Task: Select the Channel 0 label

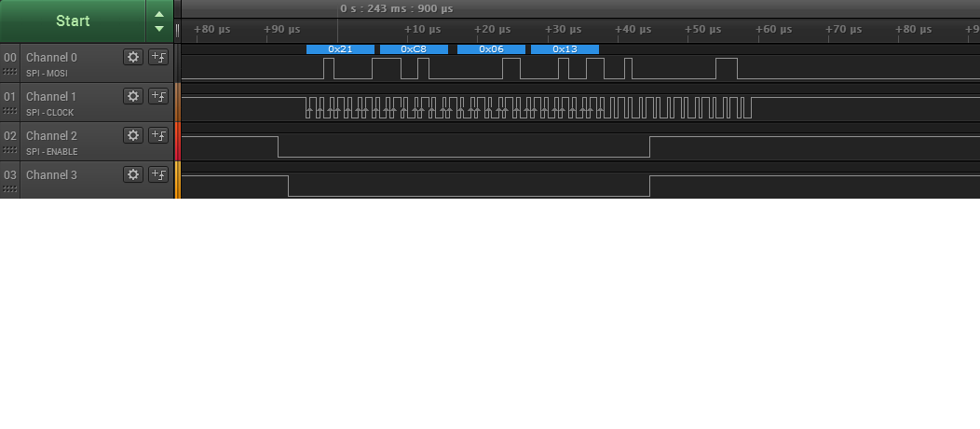Action: pos(51,58)
